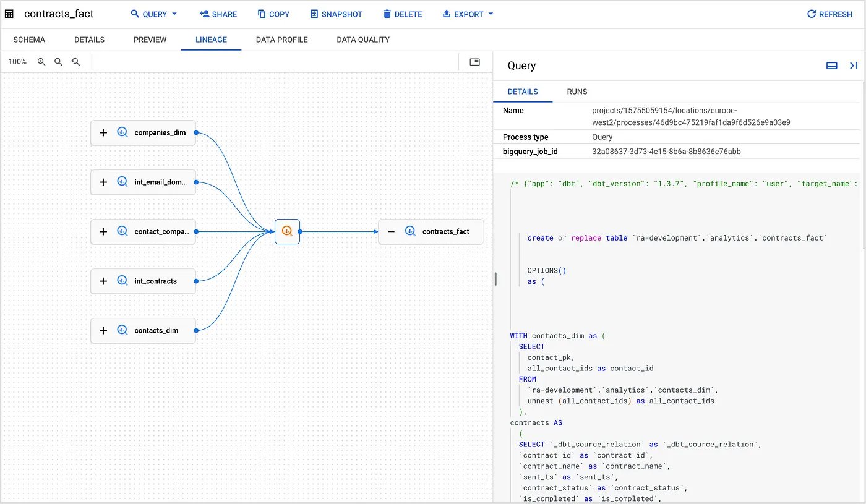
Task: Switch to the SCHEMA tab
Action: tap(29, 40)
